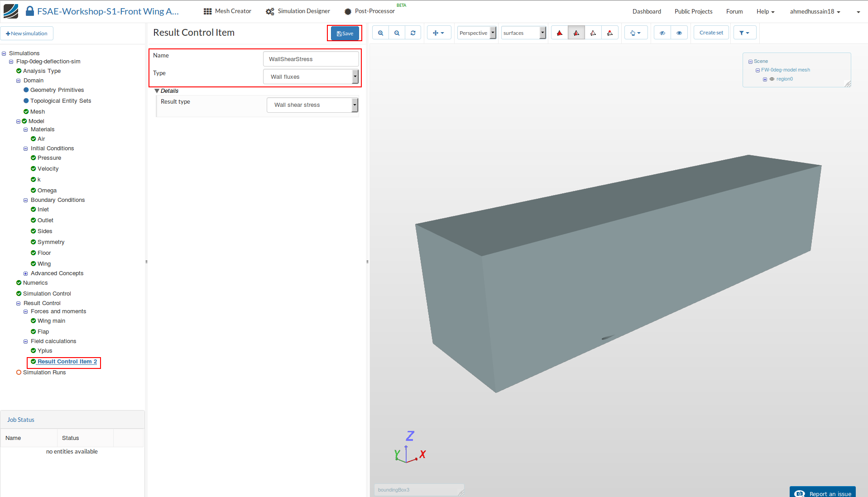Toggle visibility of region0 in scene tree
The width and height of the screenshot is (868, 497).
[772, 79]
